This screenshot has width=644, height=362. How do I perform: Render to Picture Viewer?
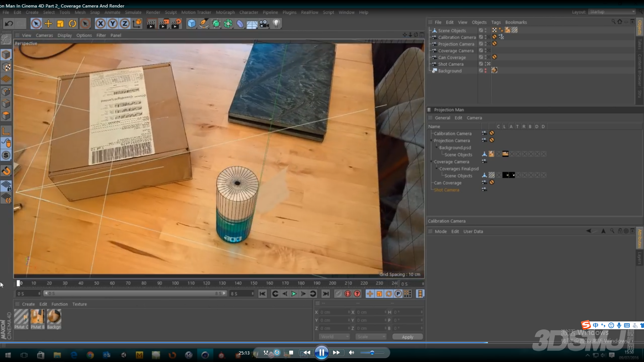point(164,23)
